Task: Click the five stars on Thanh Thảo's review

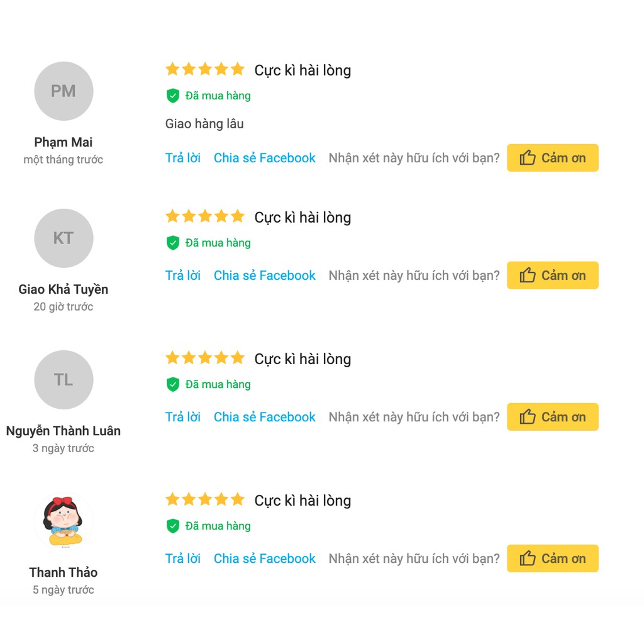Action: pyautogui.click(x=205, y=500)
